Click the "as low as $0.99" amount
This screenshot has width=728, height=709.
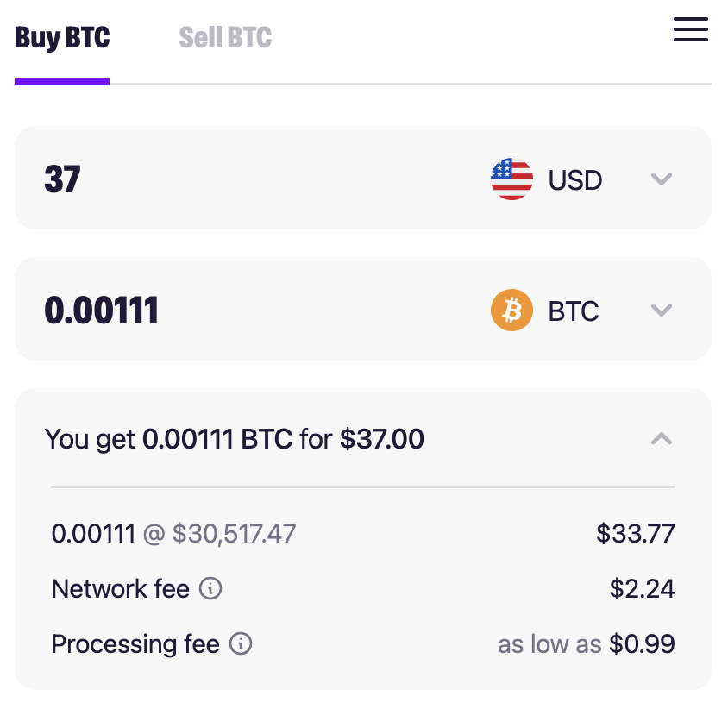coord(586,644)
